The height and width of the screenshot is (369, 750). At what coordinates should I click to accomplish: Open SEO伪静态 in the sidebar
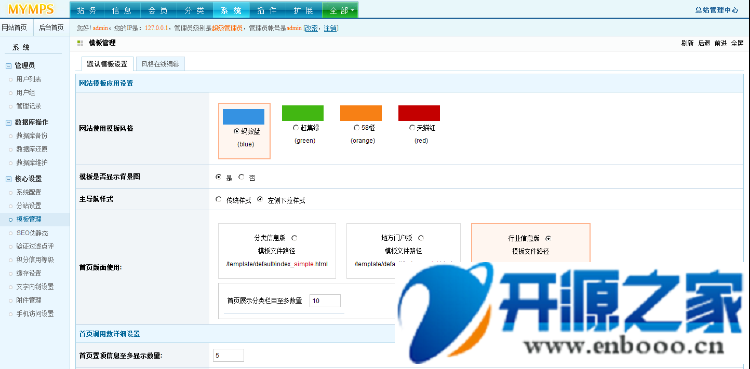pos(32,233)
